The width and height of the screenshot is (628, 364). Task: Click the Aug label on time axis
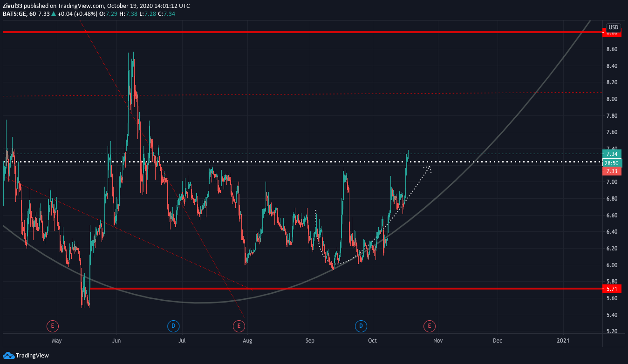point(247,340)
